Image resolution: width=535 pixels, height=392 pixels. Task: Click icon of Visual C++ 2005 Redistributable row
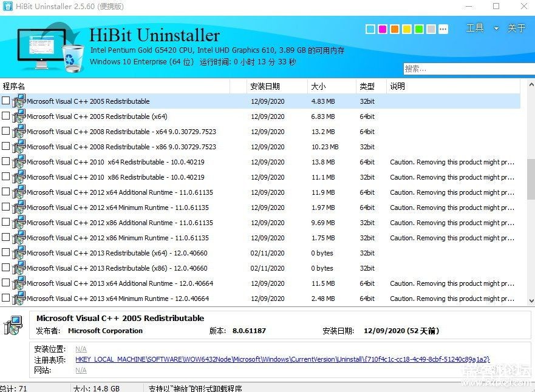tap(19, 101)
